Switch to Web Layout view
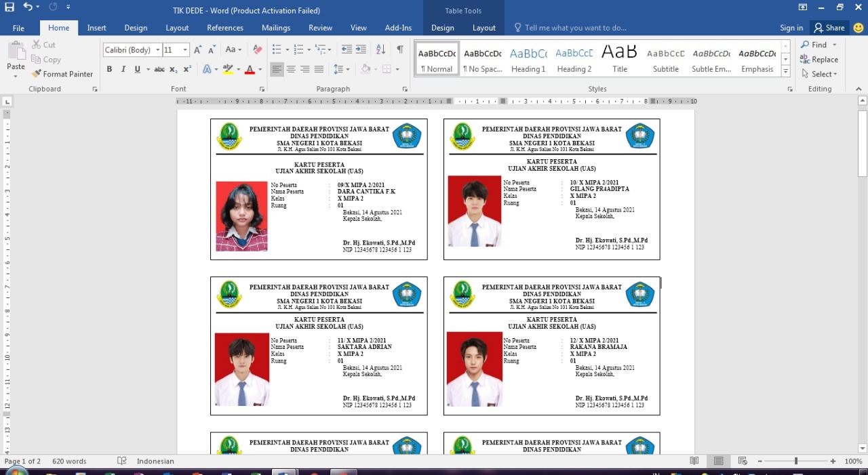Screen dimensions: 868x475 pos(743,461)
